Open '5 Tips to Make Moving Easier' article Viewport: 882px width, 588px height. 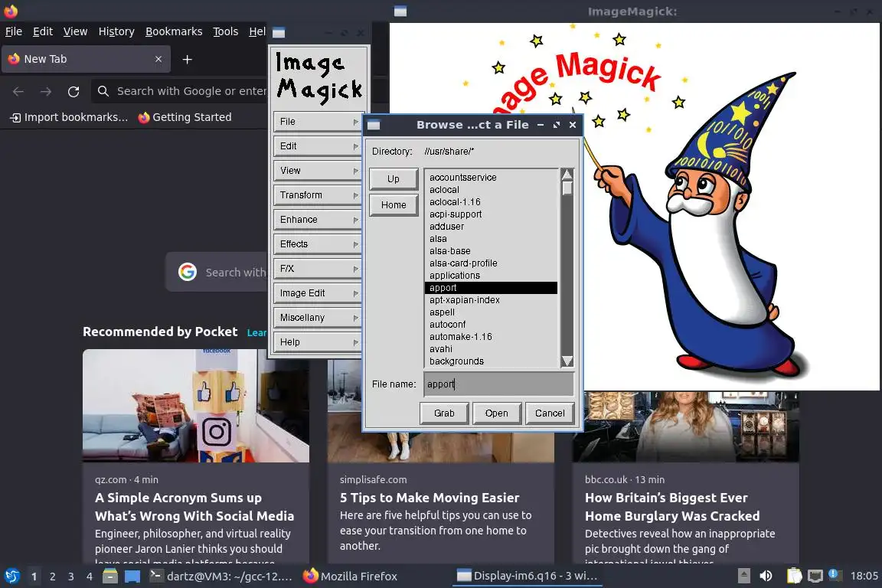coord(430,498)
